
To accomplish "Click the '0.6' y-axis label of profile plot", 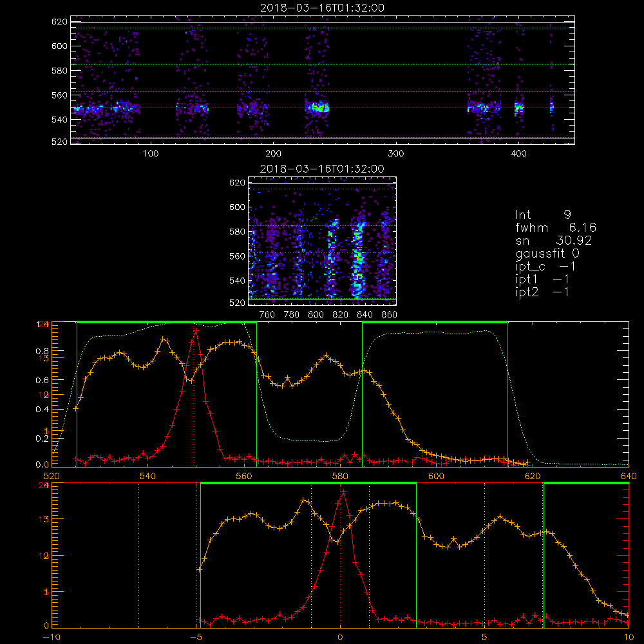I will pos(43,380).
